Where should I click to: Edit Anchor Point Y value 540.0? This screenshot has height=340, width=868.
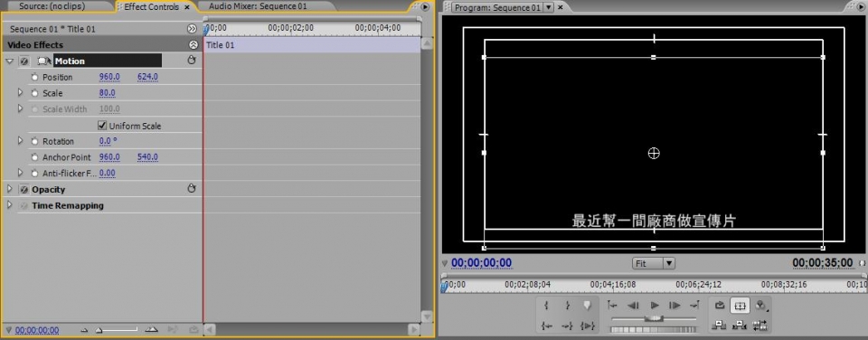[x=147, y=157]
